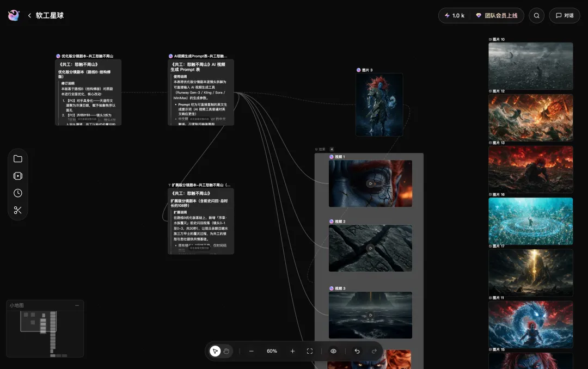Select 图片 13 red sky thumbnail
This screenshot has width=588, height=369.
(531, 169)
